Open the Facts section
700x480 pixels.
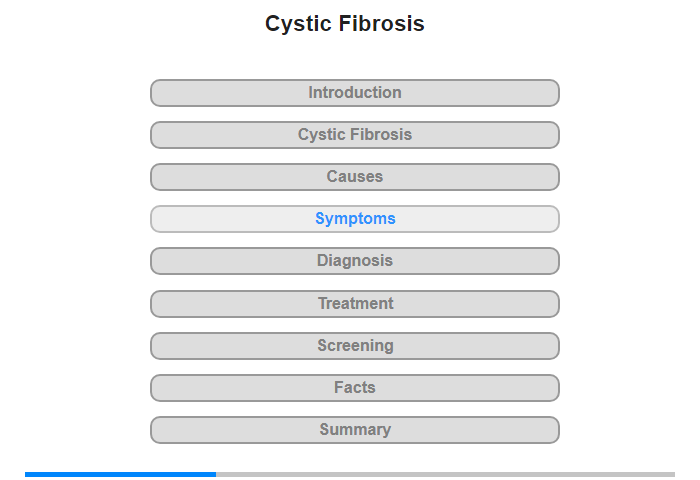355,387
